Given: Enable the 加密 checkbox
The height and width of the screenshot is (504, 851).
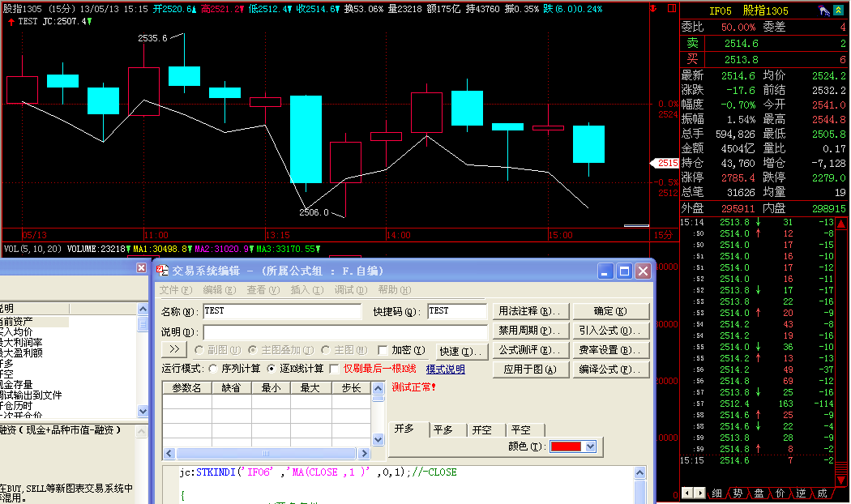Looking at the screenshot, I should click(383, 350).
